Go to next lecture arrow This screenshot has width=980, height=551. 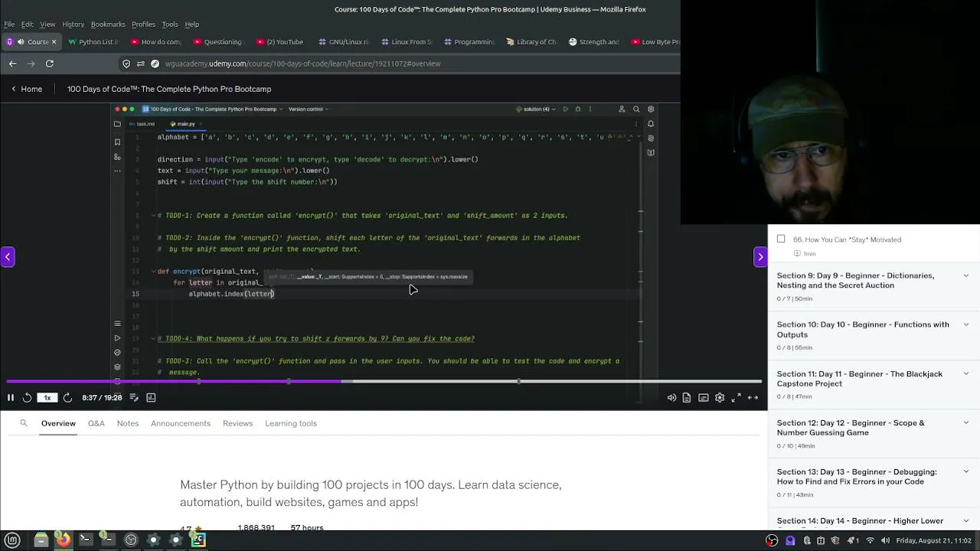coord(760,256)
